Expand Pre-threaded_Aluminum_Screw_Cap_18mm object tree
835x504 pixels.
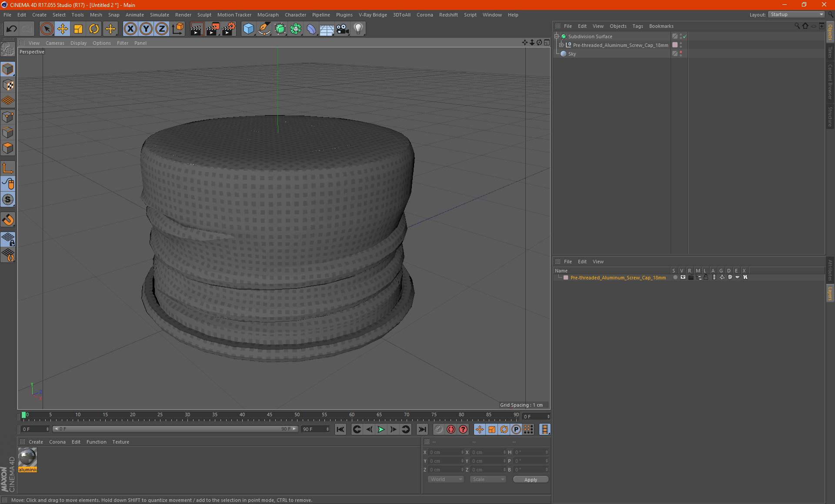(x=561, y=45)
